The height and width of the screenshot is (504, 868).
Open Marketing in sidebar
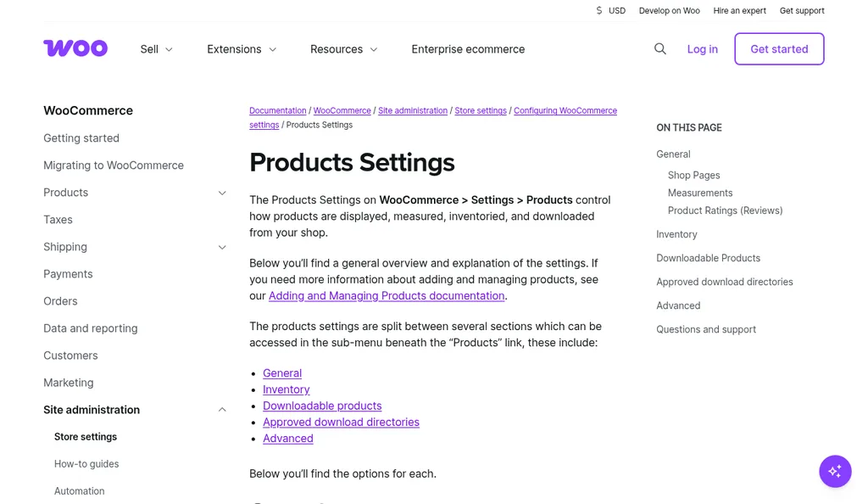pyautogui.click(x=69, y=382)
